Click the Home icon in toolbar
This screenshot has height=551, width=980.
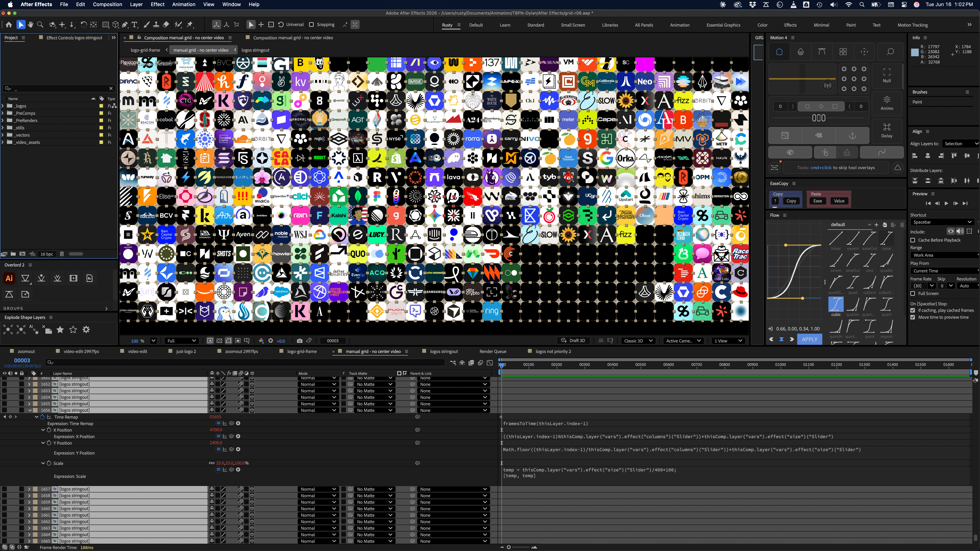pyautogui.click(x=9, y=25)
